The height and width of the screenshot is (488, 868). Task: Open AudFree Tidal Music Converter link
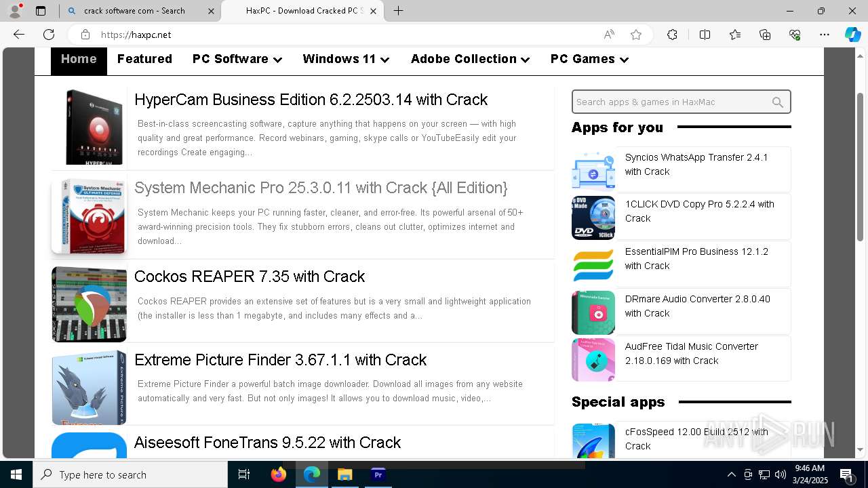tap(691, 353)
